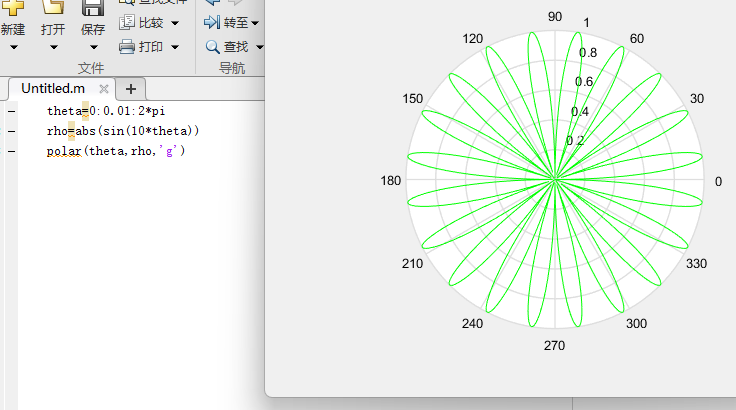Click breakpoint dash beside polar line
Image resolution: width=736 pixels, height=410 pixels.
click(11, 151)
